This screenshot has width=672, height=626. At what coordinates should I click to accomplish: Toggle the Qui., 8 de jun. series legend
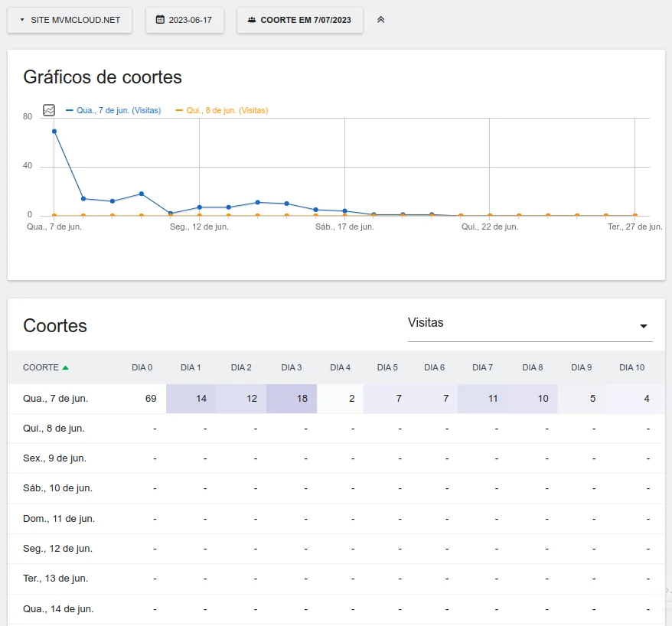click(222, 110)
